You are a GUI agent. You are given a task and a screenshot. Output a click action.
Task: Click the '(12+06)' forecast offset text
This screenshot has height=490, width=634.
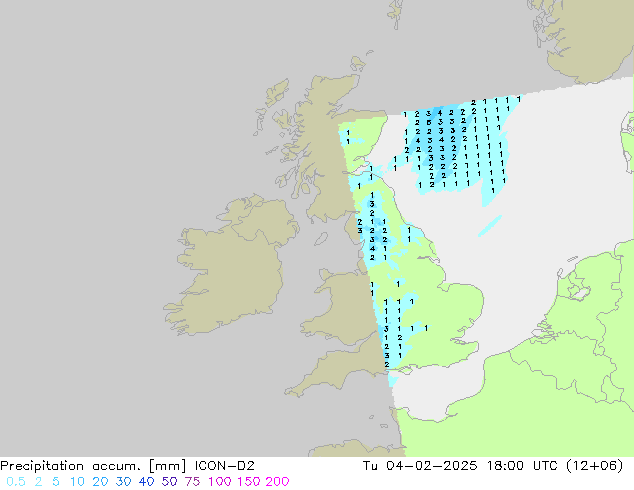pos(594,466)
